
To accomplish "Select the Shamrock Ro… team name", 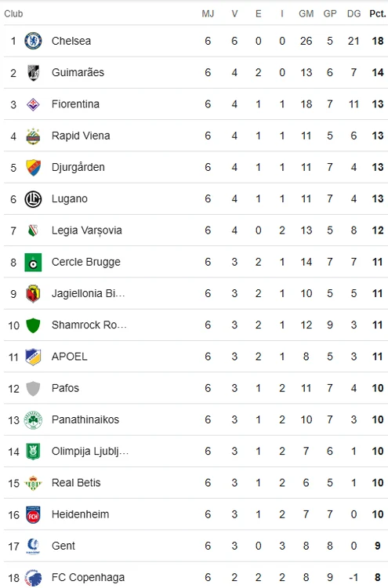I will click(89, 325).
